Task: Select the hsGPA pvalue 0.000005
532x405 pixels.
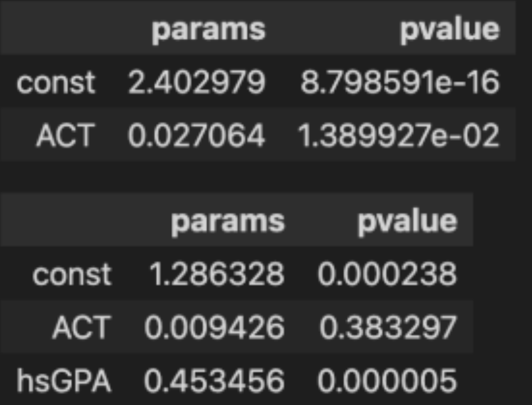Action: pyautogui.click(x=387, y=381)
